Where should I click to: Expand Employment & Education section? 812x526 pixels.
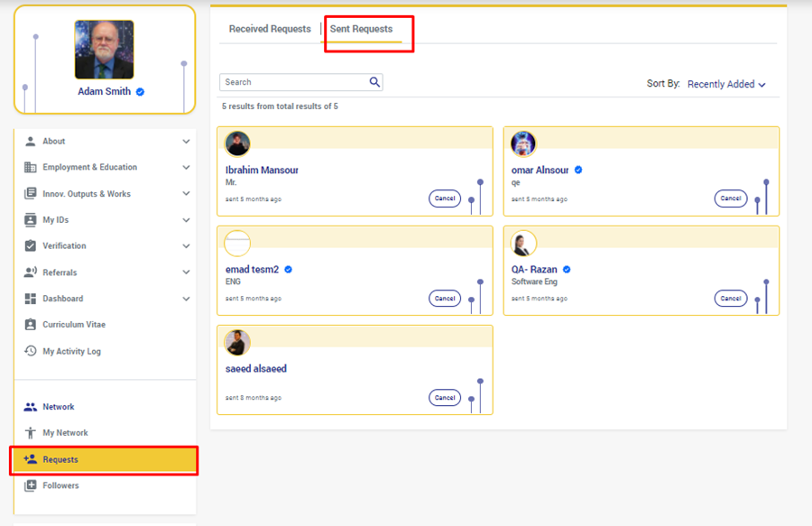186,168
